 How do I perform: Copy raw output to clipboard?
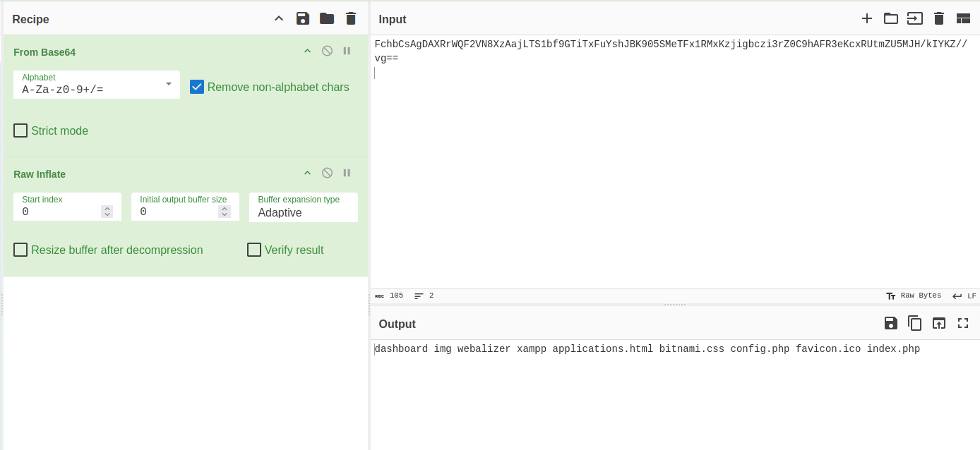915,323
